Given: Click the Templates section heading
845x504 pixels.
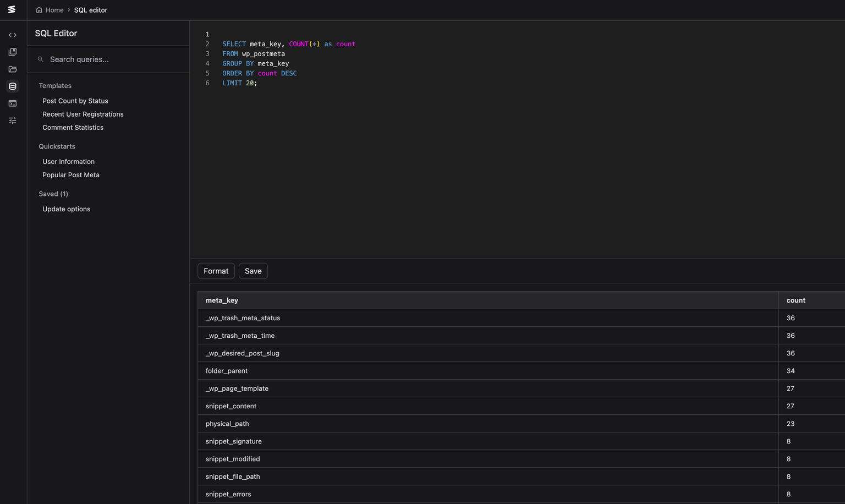Looking at the screenshot, I should pos(55,86).
